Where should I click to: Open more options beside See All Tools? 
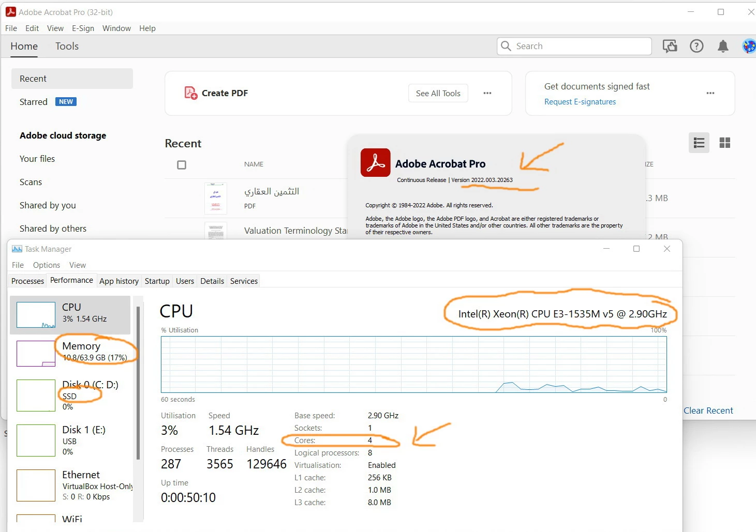tap(487, 93)
